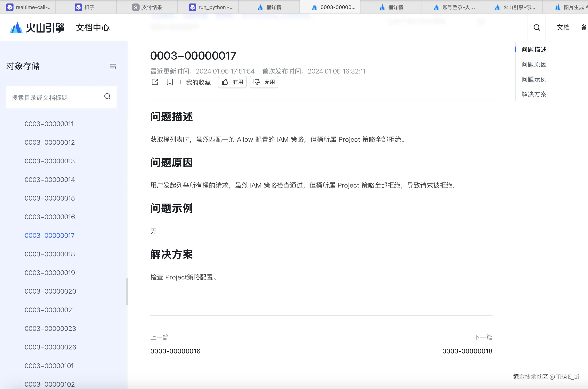
Task: Click the bookmark icon to save document
Action: pyautogui.click(x=170, y=82)
